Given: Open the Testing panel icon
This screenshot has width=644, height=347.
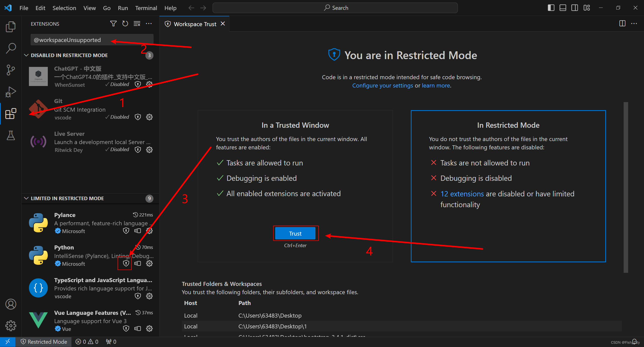Looking at the screenshot, I should point(11,135).
